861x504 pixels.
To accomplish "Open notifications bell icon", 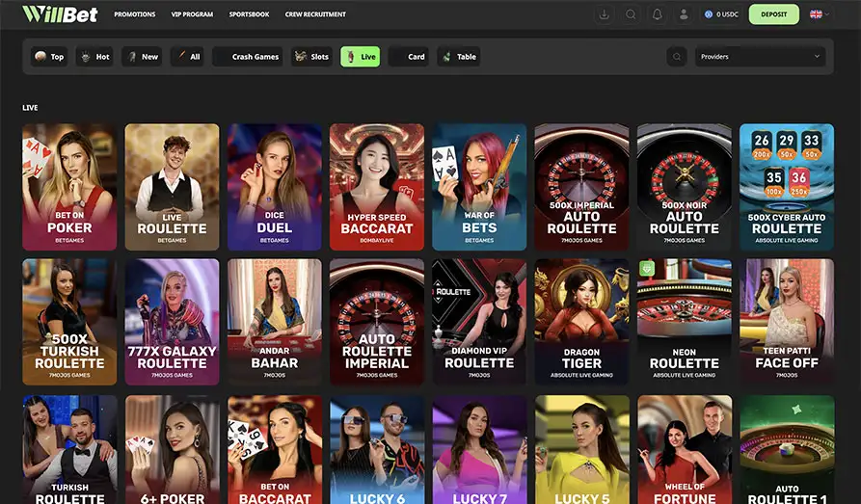I will click(658, 14).
